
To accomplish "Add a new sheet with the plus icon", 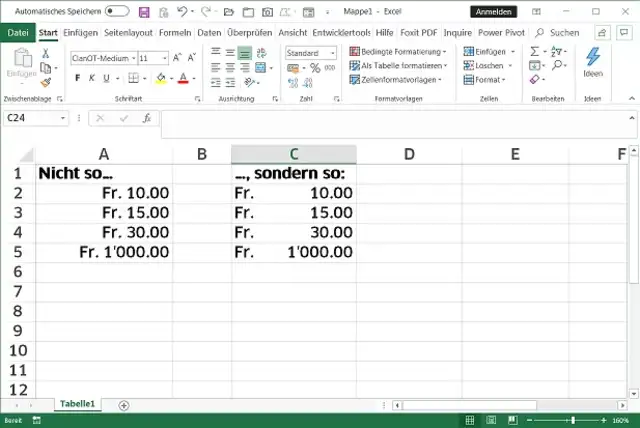I will coord(124,405).
